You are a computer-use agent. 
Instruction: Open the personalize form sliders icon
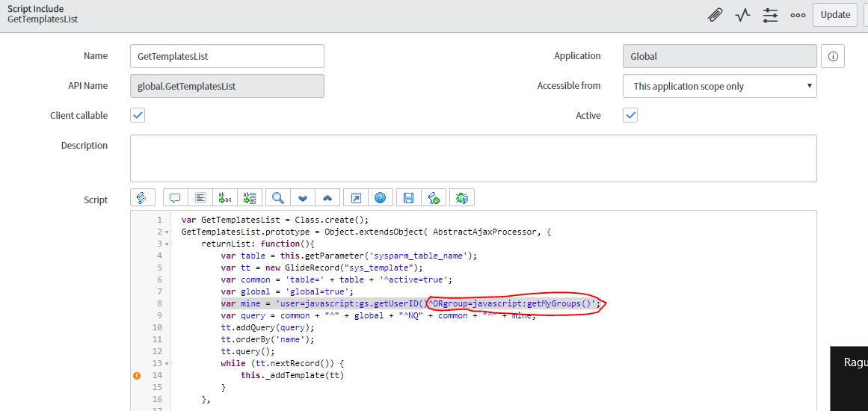coord(770,15)
